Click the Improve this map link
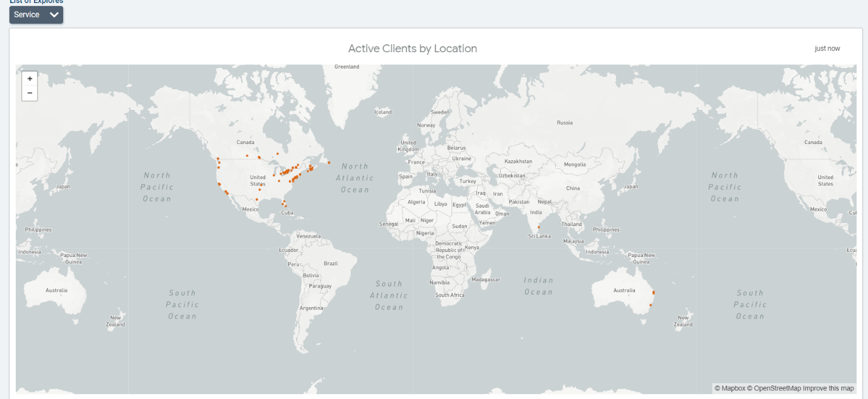The image size is (868, 399). (829, 388)
